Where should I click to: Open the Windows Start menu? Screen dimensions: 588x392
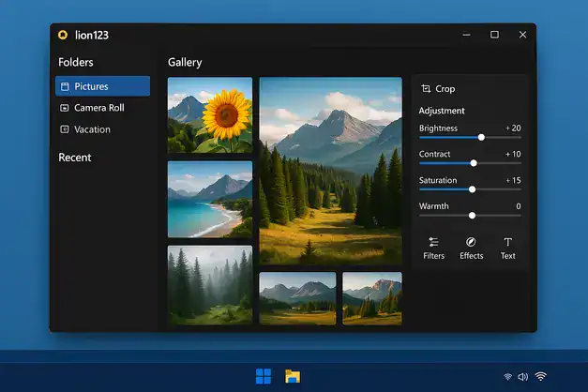(264, 376)
